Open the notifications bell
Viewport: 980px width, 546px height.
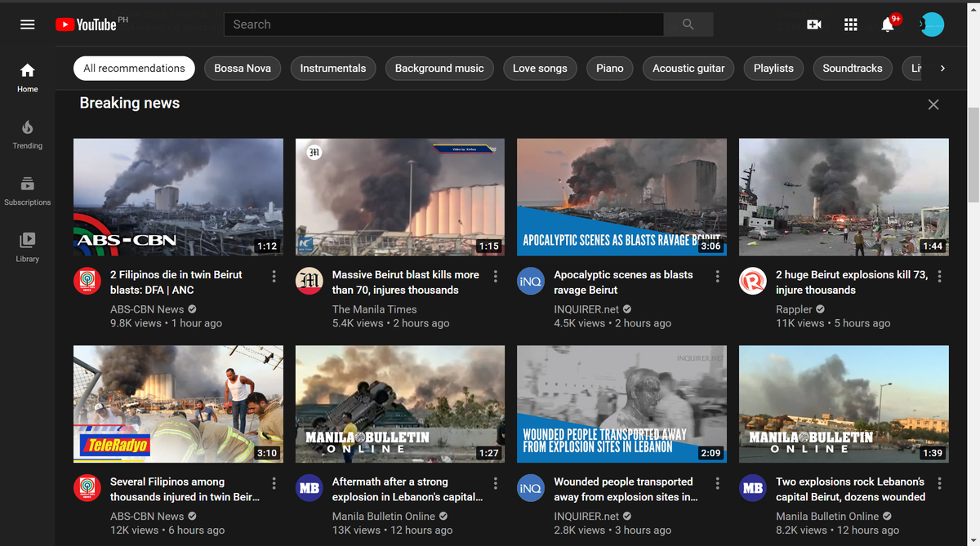(888, 24)
